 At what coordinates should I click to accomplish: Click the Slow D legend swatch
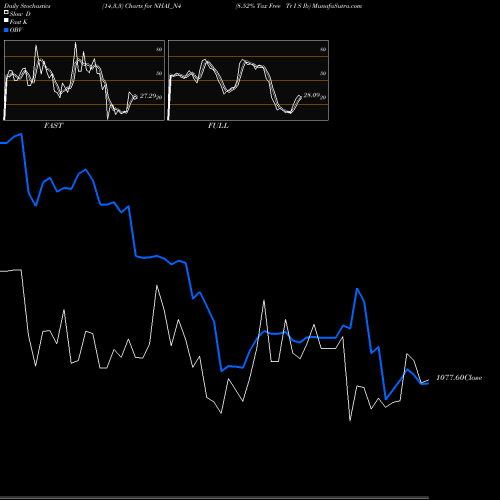[x=6, y=12]
